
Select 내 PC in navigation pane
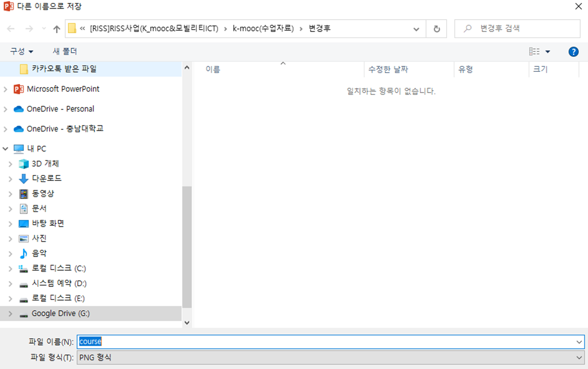coord(36,149)
